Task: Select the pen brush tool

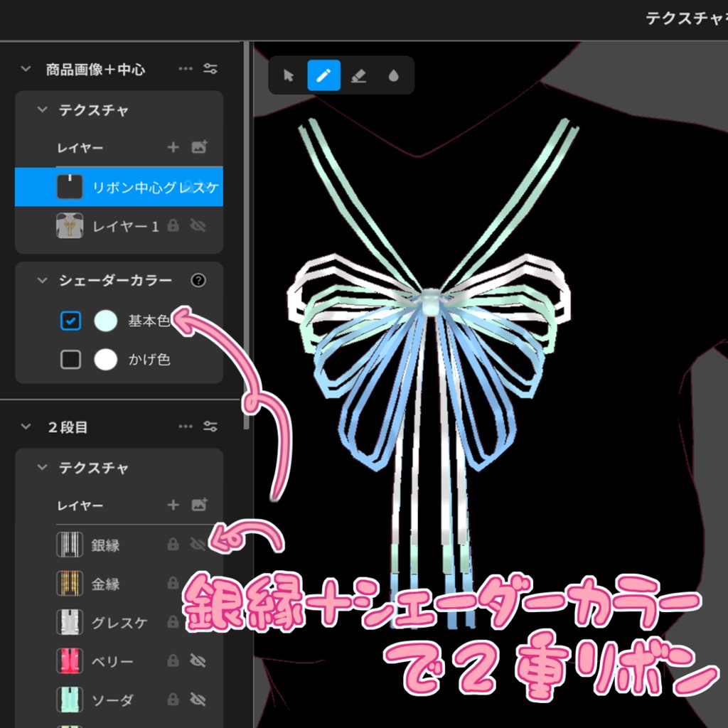Action: point(323,75)
